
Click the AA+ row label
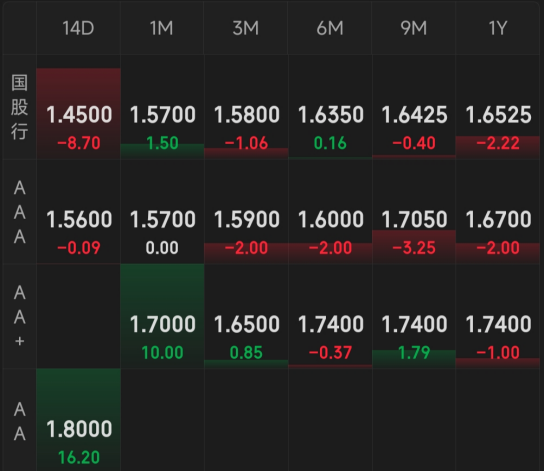pyautogui.click(x=19, y=316)
